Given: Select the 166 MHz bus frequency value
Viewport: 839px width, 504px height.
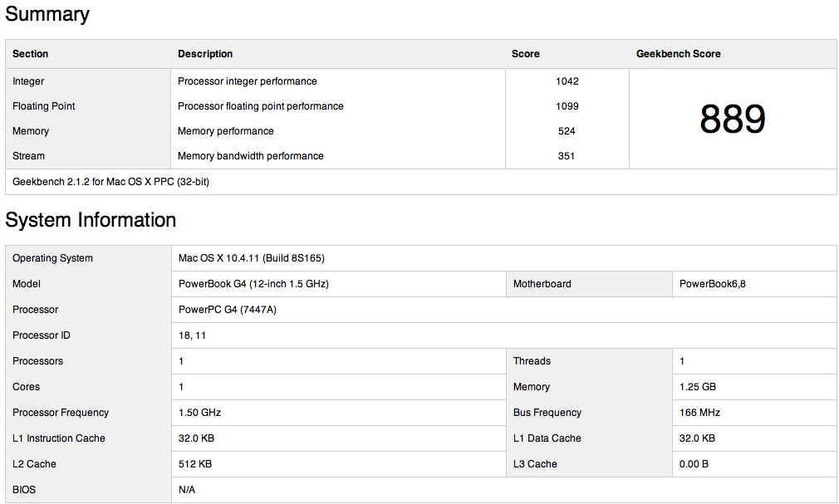Looking at the screenshot, I should (x=700, y=413).
